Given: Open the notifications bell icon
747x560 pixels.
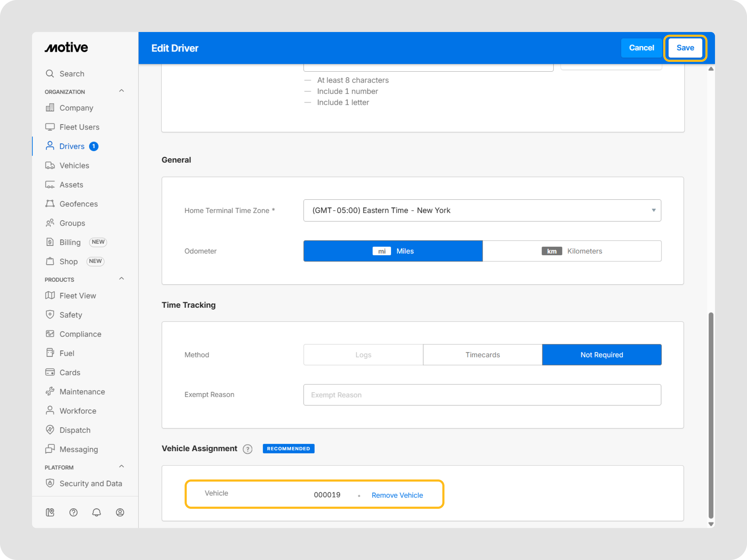Looking at the screenshot, I should pyautogui.click(x=97, y=512).
